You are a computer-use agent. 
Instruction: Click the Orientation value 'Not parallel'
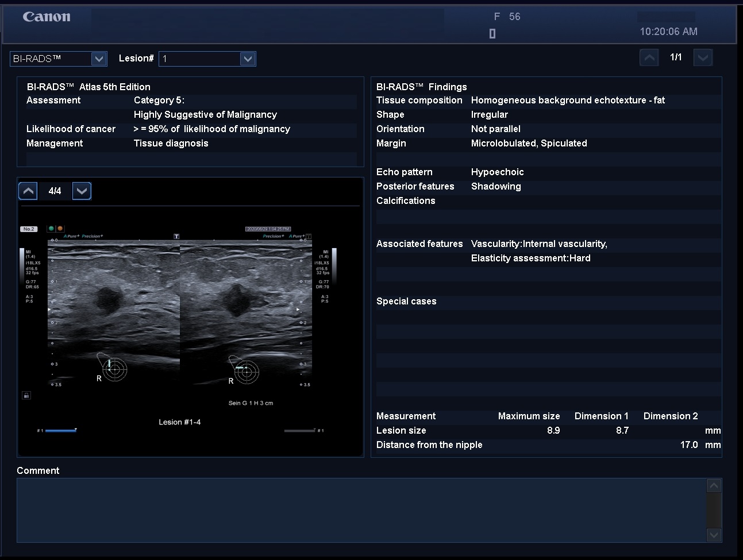(496, 129)
